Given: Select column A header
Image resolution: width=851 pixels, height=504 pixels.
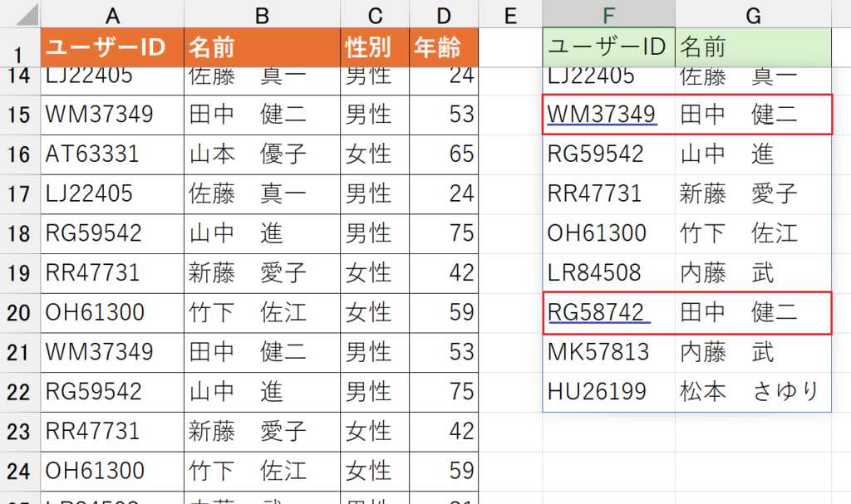Looking at the screenshot, I should [112, 12].
